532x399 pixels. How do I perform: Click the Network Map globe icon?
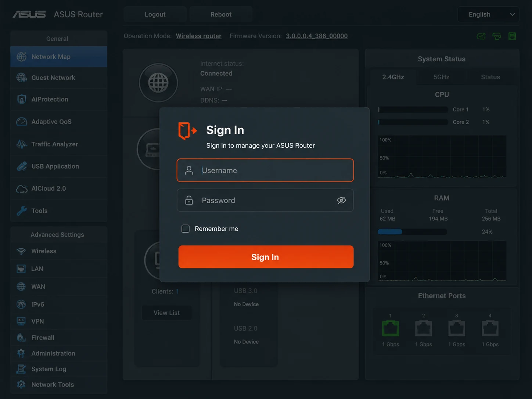(x=22, y=57)
